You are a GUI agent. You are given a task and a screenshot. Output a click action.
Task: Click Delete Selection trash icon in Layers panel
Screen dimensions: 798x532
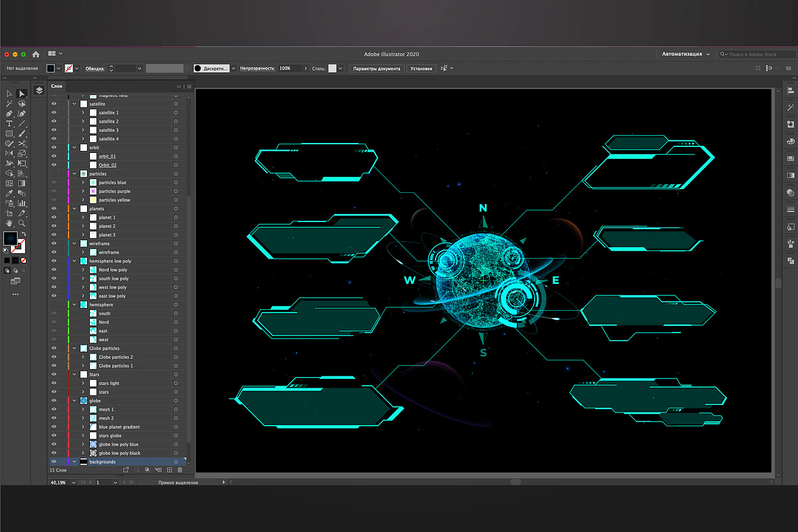[x=180, y=469]
